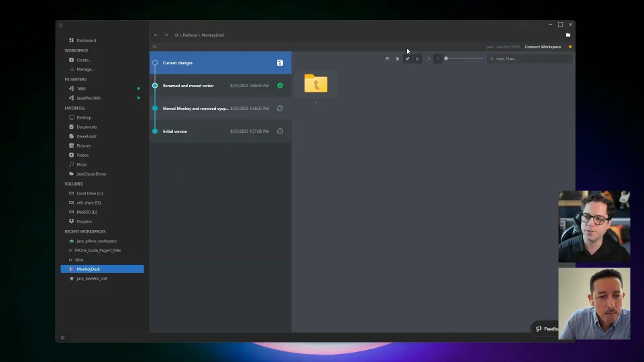
Task: Click the restore history icon for Initial version
Action: pyautogui.click(x=280, y=131)
